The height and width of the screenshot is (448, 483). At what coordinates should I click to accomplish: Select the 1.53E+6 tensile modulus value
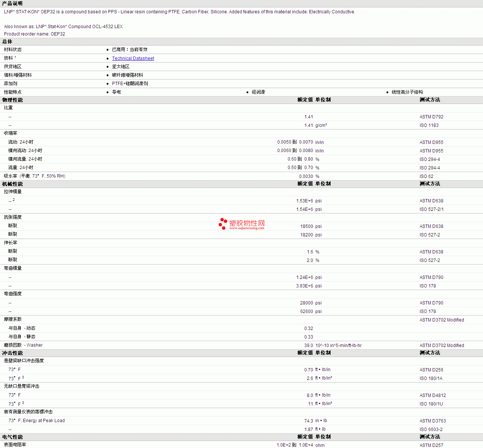coord(304,201)
